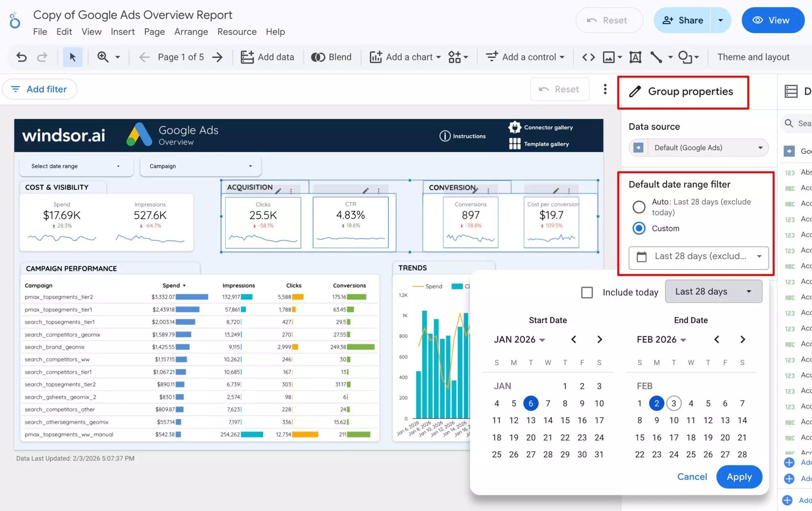The height and width of the screenshot is (511, 812).
Task: Select the selection mode cursor tool
Action: [73, 57]
